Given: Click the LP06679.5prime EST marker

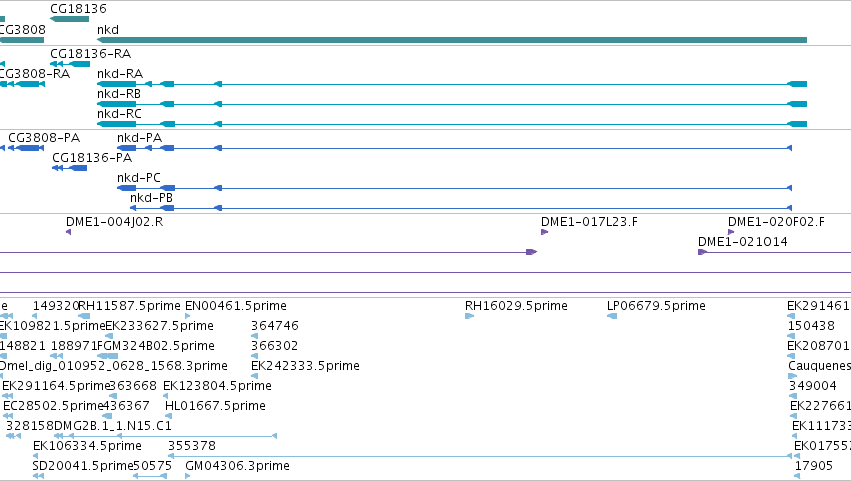Looking at the screenshot, I should pyautogui.click(x=612, y=316).
